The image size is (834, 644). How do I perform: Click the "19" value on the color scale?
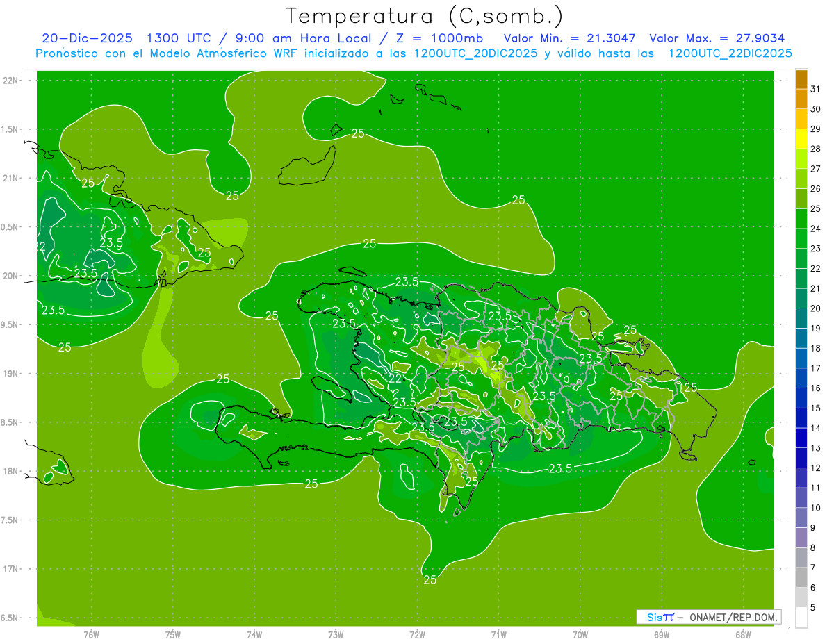coord(815,329)
